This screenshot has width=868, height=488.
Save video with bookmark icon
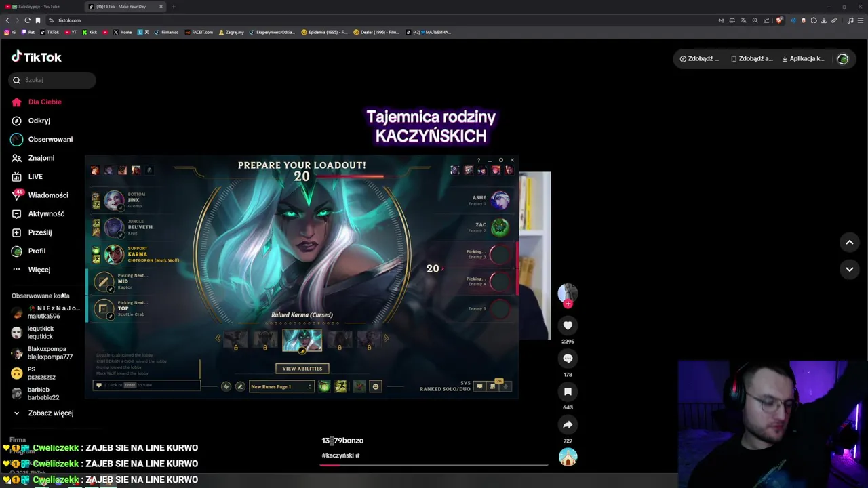pos(568,392)
